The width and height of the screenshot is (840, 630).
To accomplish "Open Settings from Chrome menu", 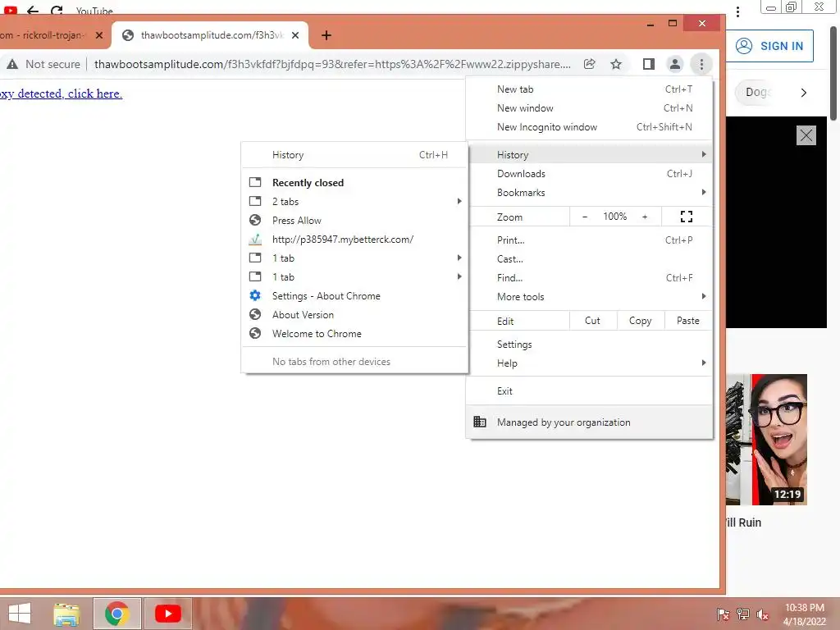I will click(x=589, y=345).
